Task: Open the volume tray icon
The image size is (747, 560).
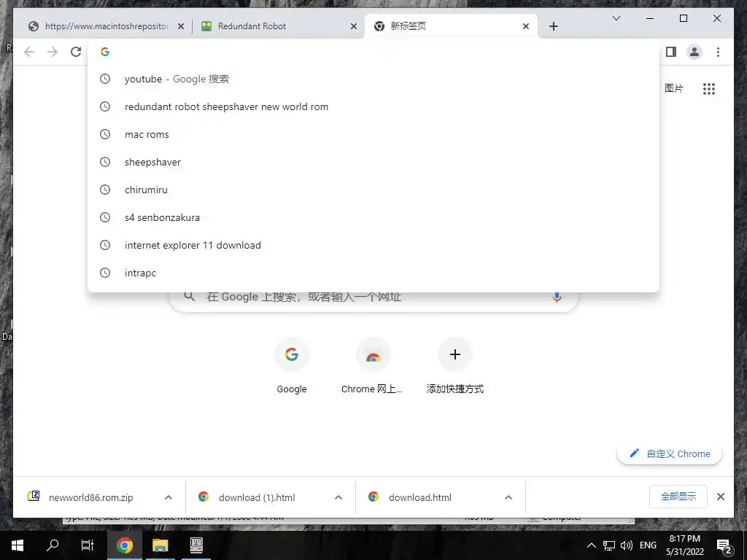Action: pyautogui.click(x=627, y=545)
